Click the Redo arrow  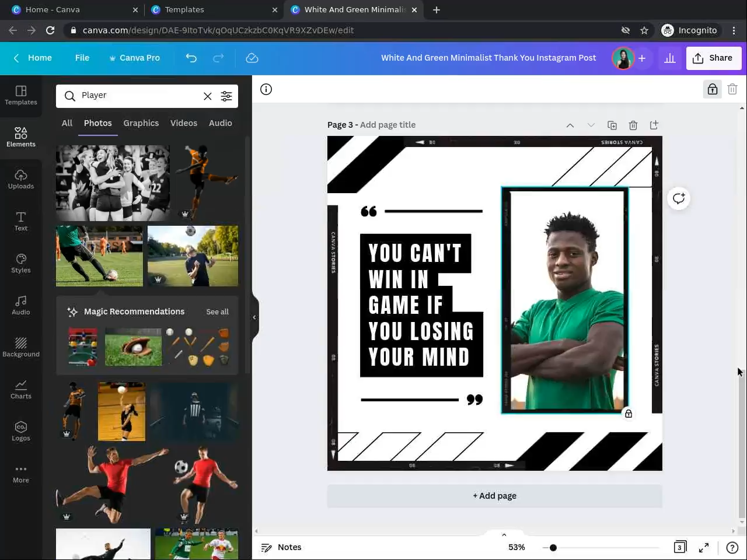click(x=218, y=58)
